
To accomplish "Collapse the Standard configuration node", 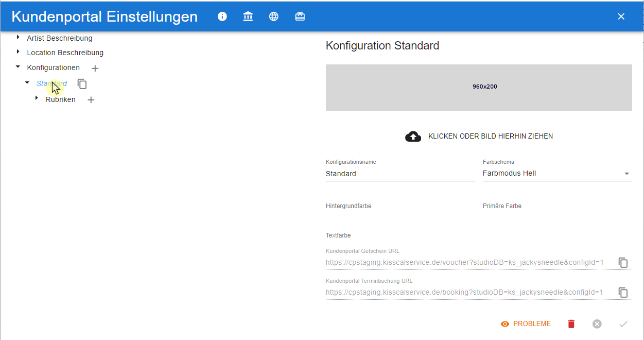I will (x=27, y=83).
